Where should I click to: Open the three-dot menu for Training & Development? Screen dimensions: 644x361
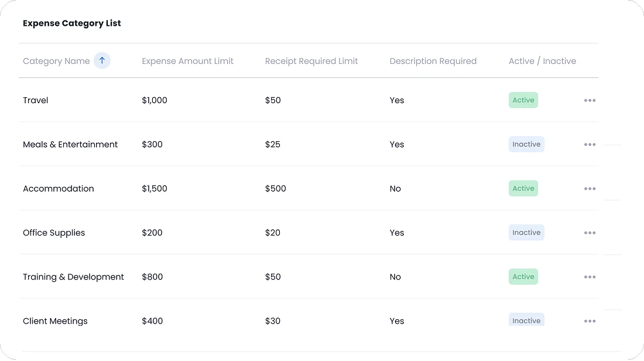tap(590, 277)
